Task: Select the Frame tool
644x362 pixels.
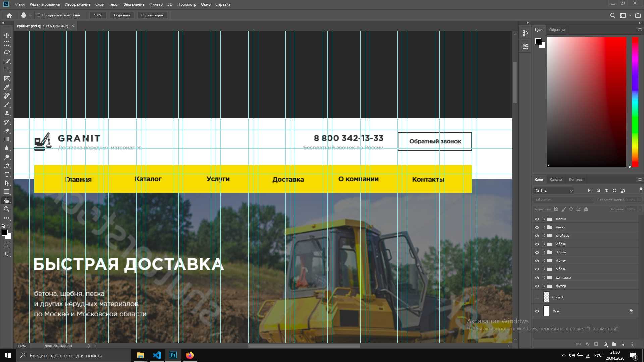Action: [x=7, y=78]
